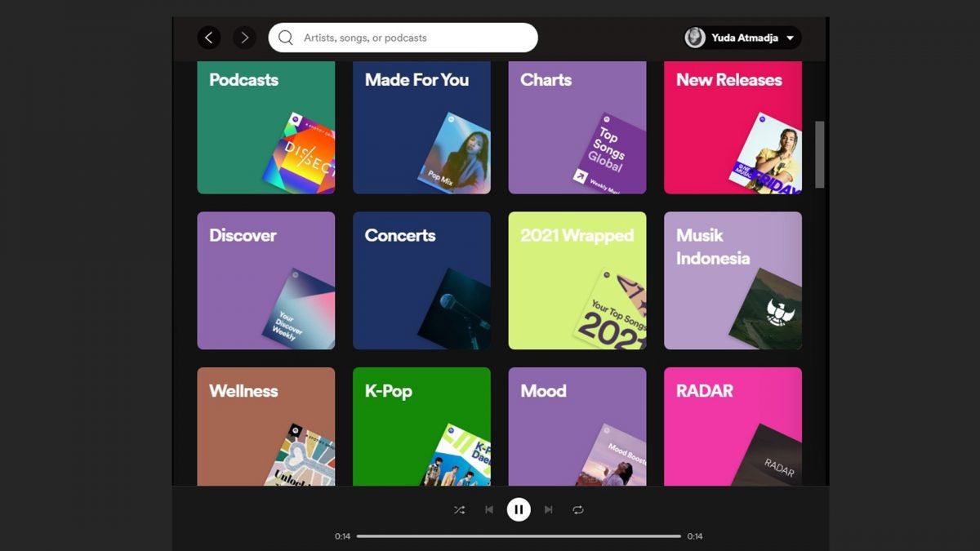Go forward with the right arrow button
980x551 pixels.
pyautogui.click(x=244, y=38)
